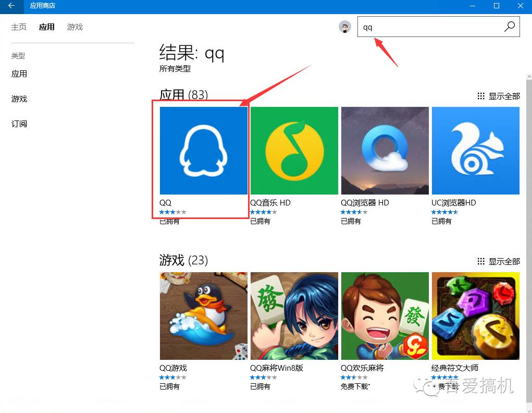This screenshot has height=413, width=532.
Task: Select the 经典符文大师 game tile
Action: pos(475,315)
